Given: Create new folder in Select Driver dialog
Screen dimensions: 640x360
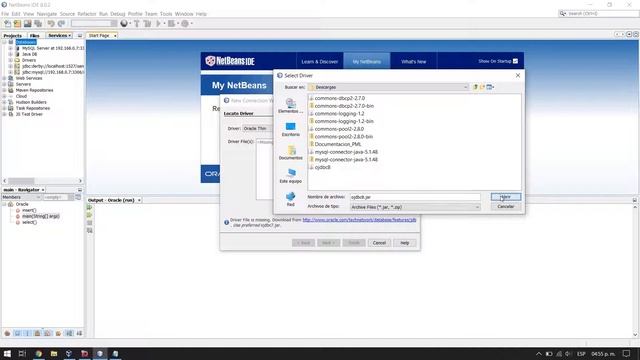Looking at the screenshot, I should tap(482, 87).
